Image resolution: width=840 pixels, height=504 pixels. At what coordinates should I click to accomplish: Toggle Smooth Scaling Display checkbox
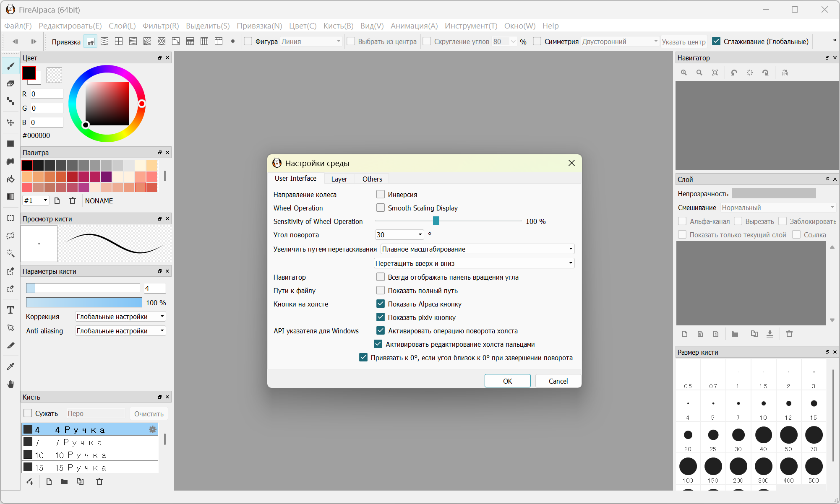click(x=381, y=208)
